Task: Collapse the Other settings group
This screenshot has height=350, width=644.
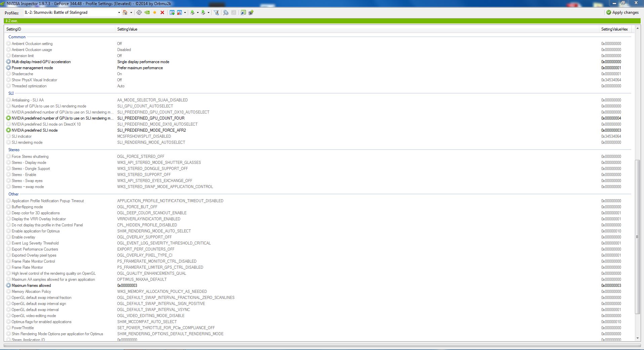Action: point(13,194)
